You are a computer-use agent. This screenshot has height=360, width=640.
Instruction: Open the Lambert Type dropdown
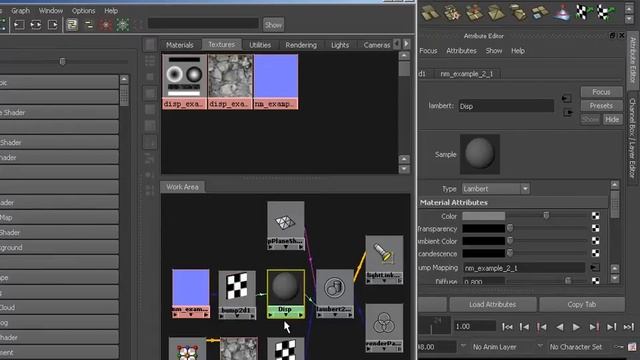click(x=496, y=189)
